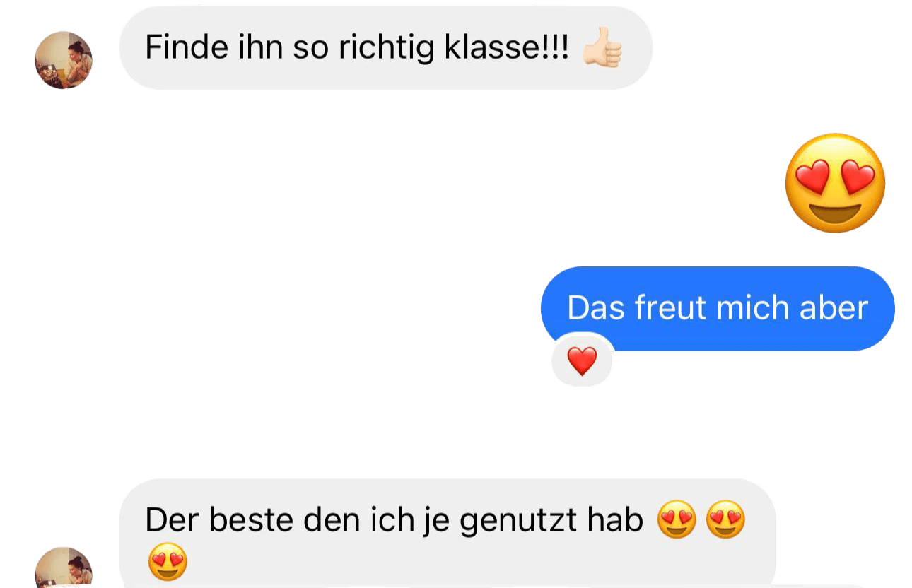The image size is (912, 588).
Task: Select the "Der beste den ich je genutzt hab" bubble
Action: (x=447, y=534)
